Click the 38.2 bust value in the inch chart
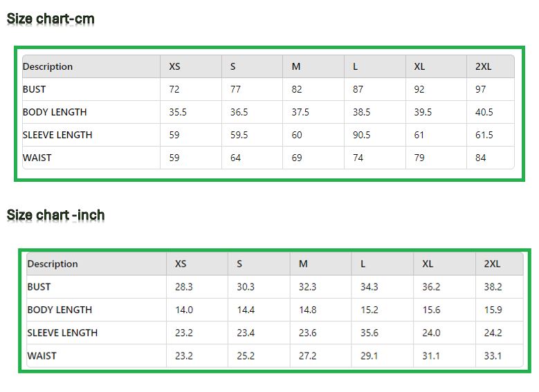Viewport: 539px width, 392px height. pos(493,286)
